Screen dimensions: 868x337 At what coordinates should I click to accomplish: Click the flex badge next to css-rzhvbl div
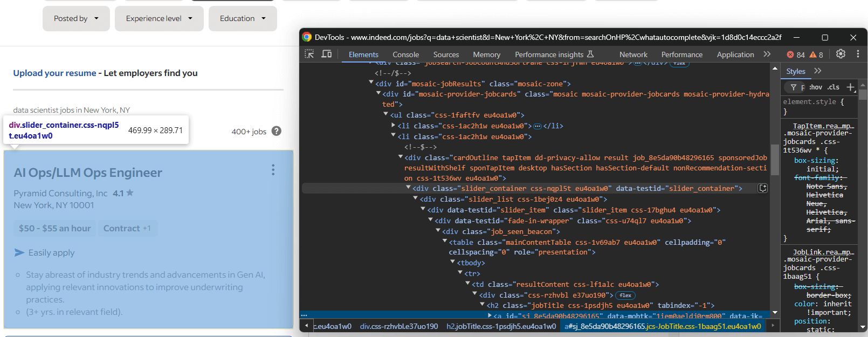(x=625, y=295)
